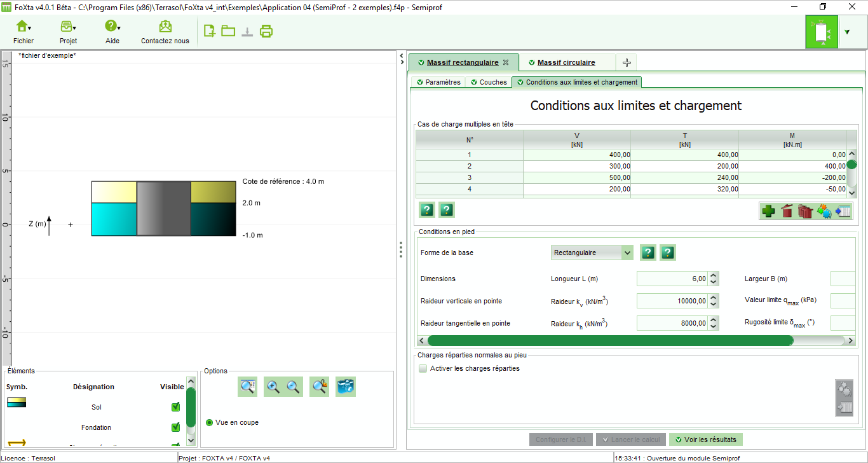Image resolution: width=868 pixels, height=463 pixels.
Task: Select the Vue en coupe radio button
Action: [209, 422]
